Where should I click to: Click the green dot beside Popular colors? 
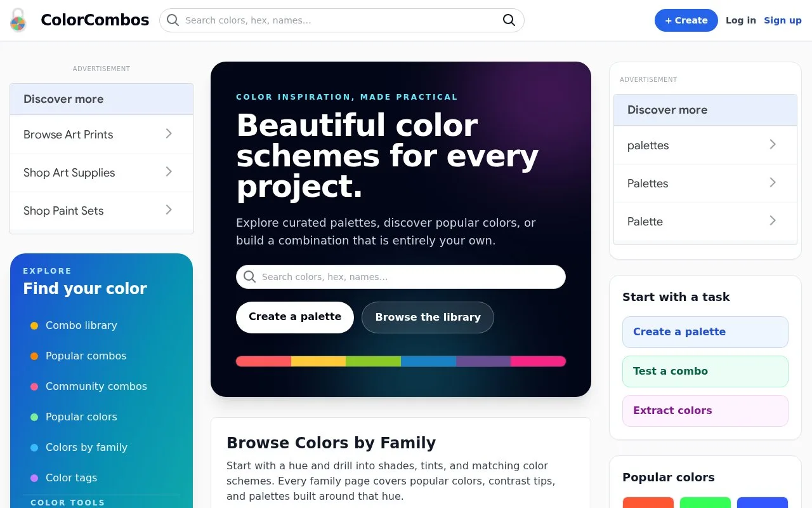[x=34, y=417]
